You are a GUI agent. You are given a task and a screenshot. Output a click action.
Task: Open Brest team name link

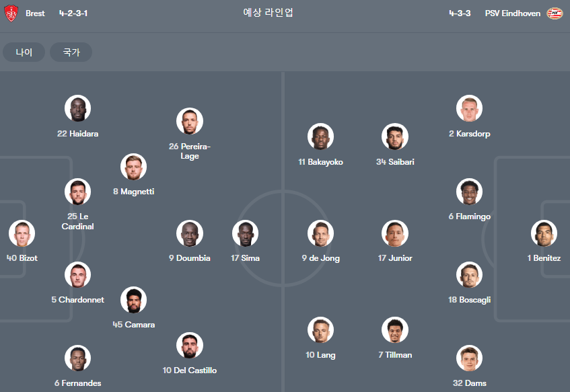click(35, 13)
